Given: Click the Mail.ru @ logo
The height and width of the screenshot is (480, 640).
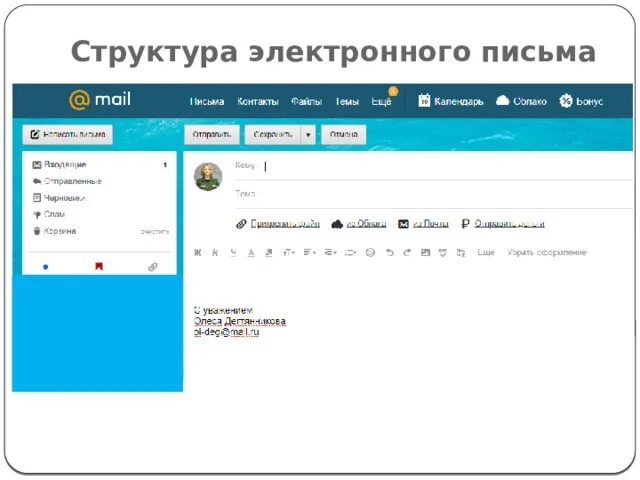Looking at the screenshot, I should tap(100, 100).
